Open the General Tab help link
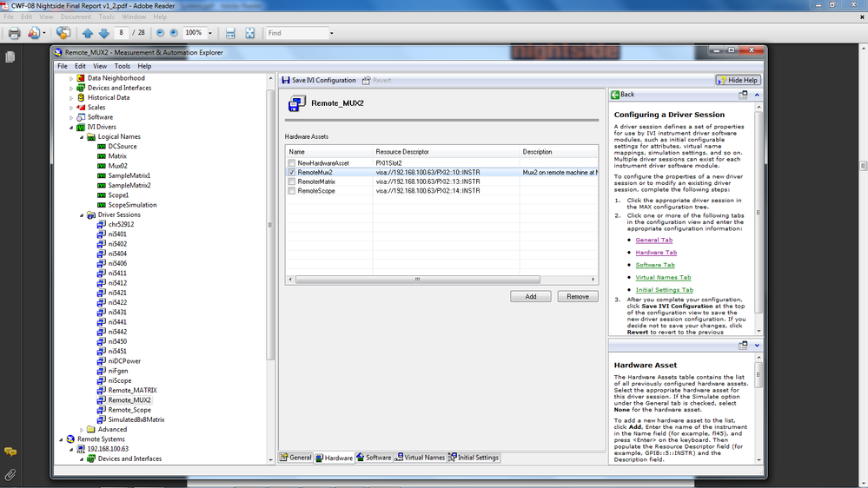Image resolution: width=868 pixels, height=488 pixels. (653, 241)
